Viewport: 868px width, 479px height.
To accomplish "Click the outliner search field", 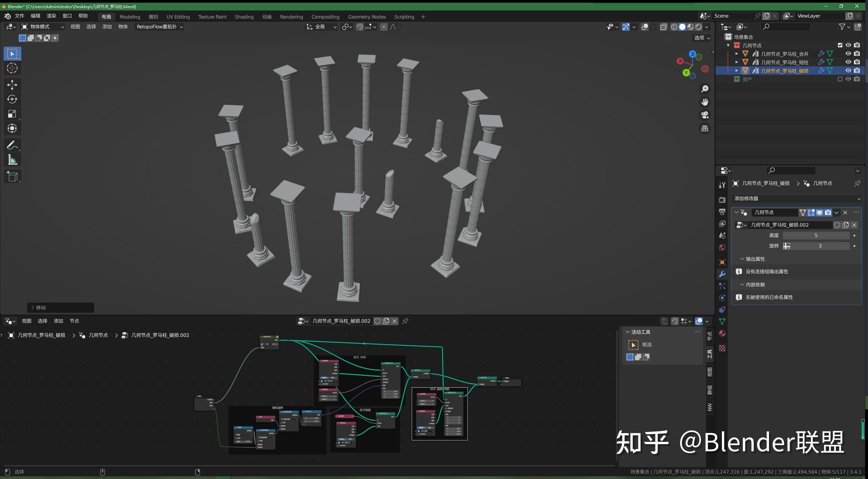I will pos(786,27).
